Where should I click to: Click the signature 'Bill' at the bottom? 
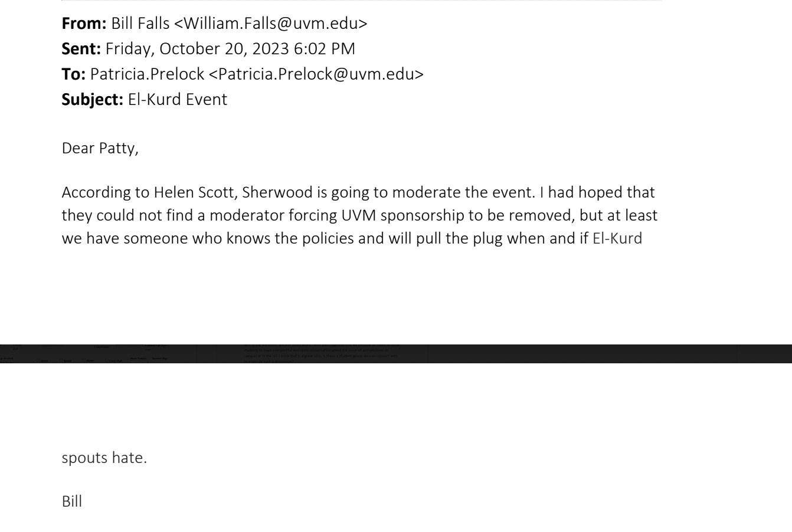(72, 502)
